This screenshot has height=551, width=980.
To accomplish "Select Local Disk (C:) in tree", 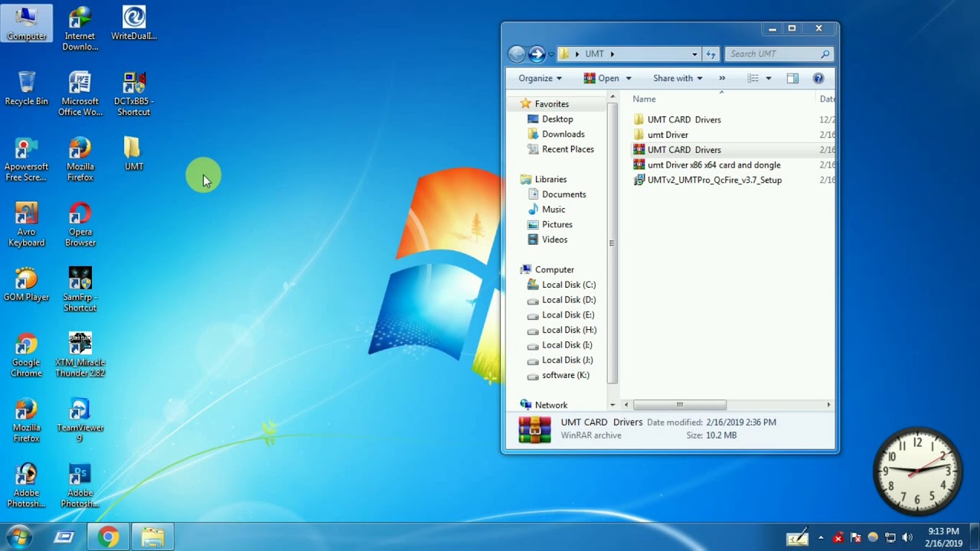I will pyautogui.click(x=568, y=285).
